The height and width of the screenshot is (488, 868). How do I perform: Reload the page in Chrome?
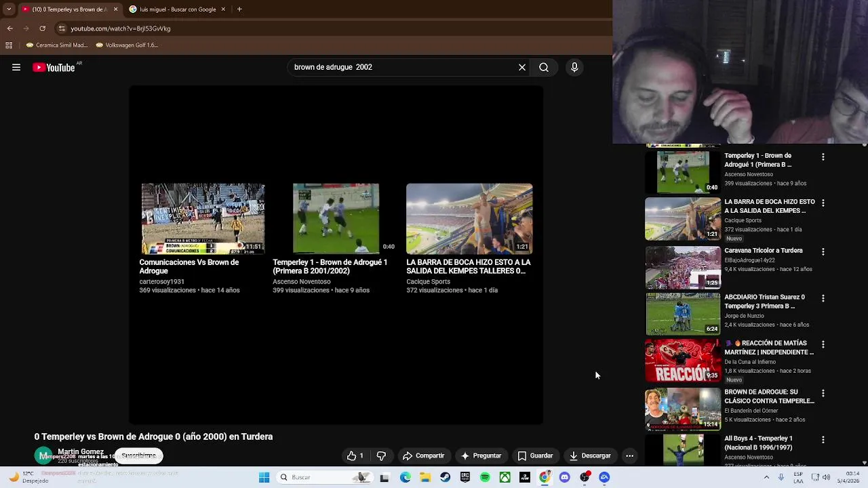pyautogui.click(x=42, y=28)
